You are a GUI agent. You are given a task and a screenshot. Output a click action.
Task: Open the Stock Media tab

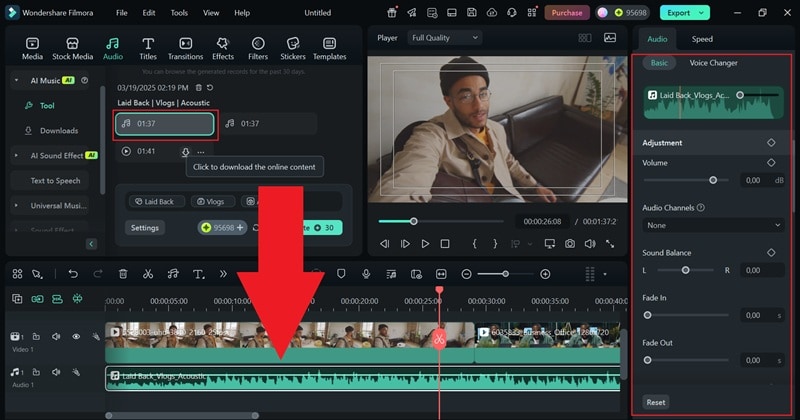72,49
